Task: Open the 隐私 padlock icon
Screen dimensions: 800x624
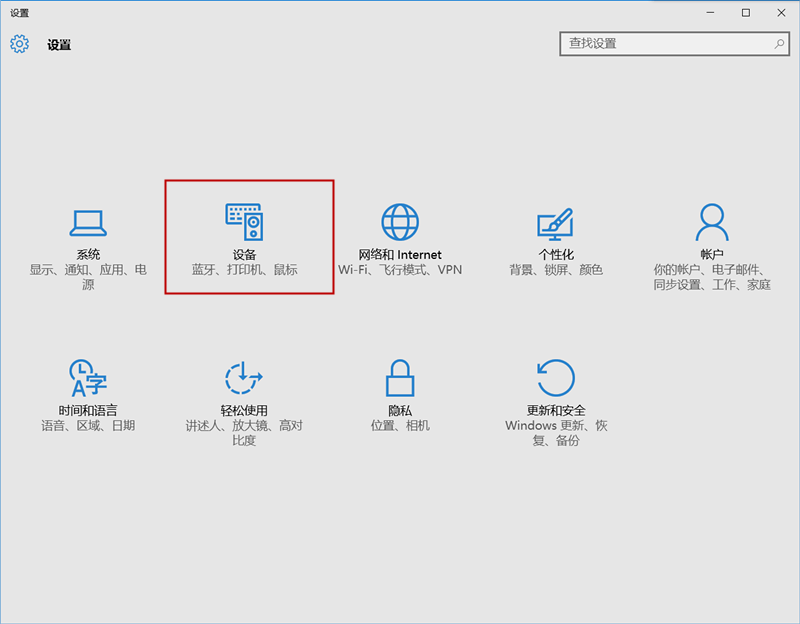Action: tap(400, 378)
